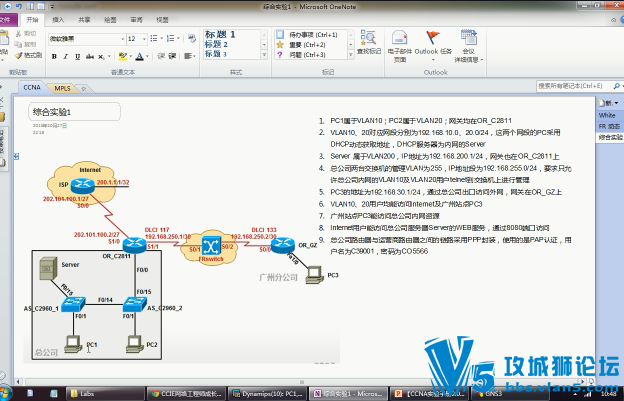624x401 pixels.
Task: Apply Italic formatting in the ribbon
Action: 63,54
